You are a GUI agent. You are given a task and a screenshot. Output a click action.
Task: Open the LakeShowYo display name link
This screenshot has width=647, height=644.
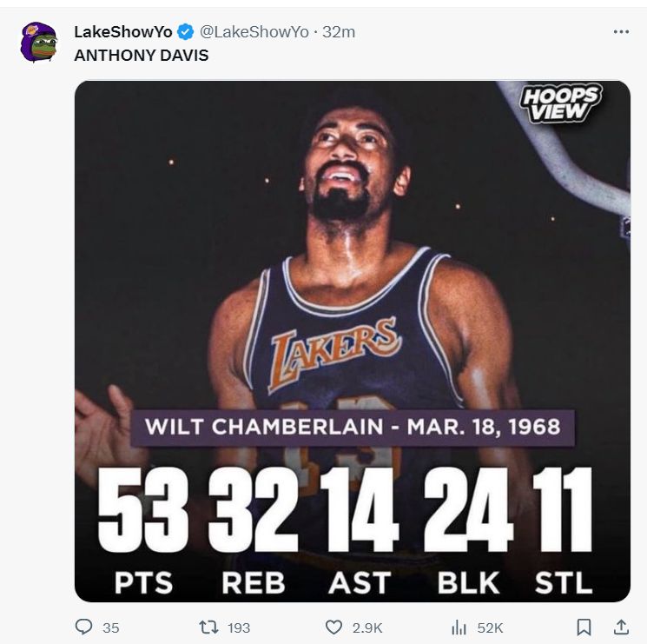pyautogui.click(x=122, y=32)
